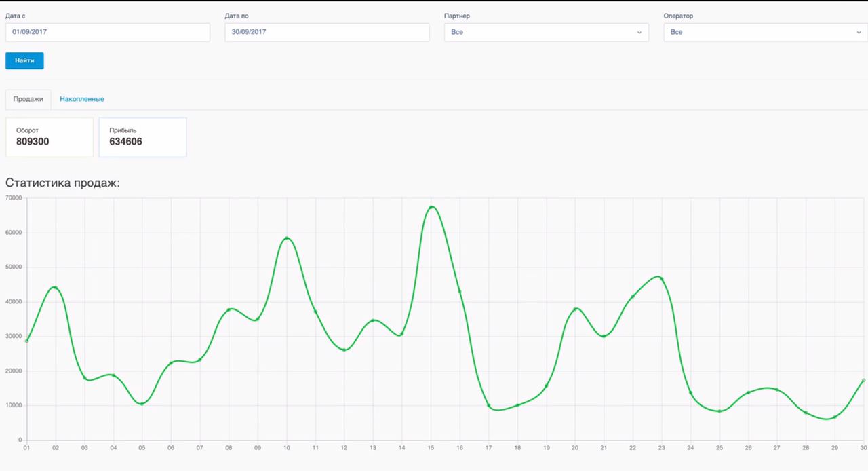Switch to the Продажи tab
Image resolution: width=868 pixels, height=471 pixels.
(28, 99)
